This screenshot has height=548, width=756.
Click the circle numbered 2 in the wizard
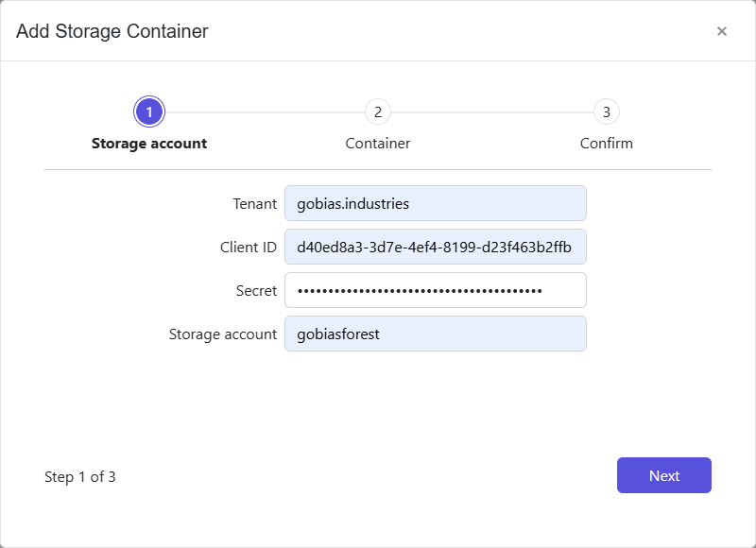(x=377, y=111)
